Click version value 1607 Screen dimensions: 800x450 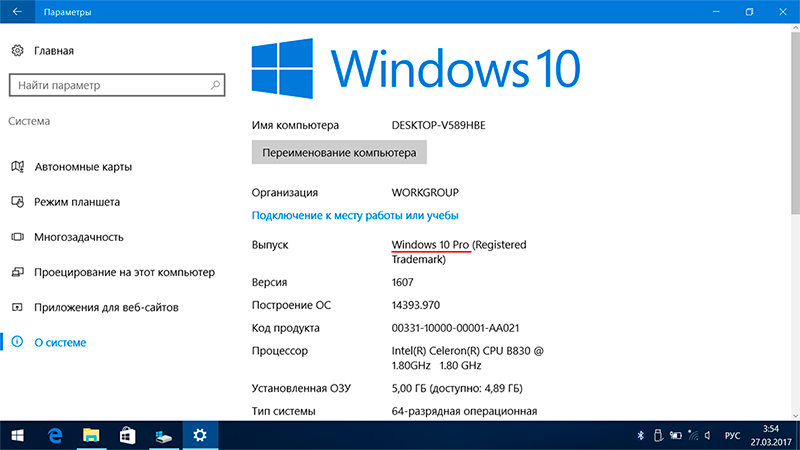[x=403, y=282]
